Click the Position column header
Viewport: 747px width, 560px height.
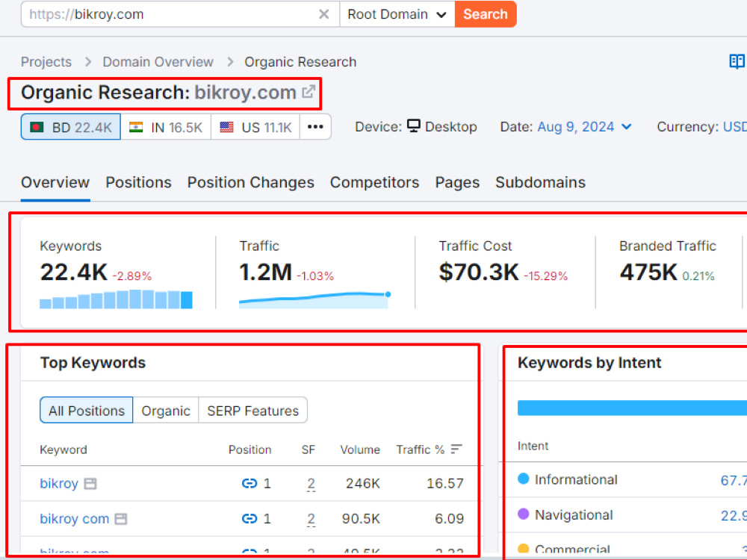[x=249, y=449]
